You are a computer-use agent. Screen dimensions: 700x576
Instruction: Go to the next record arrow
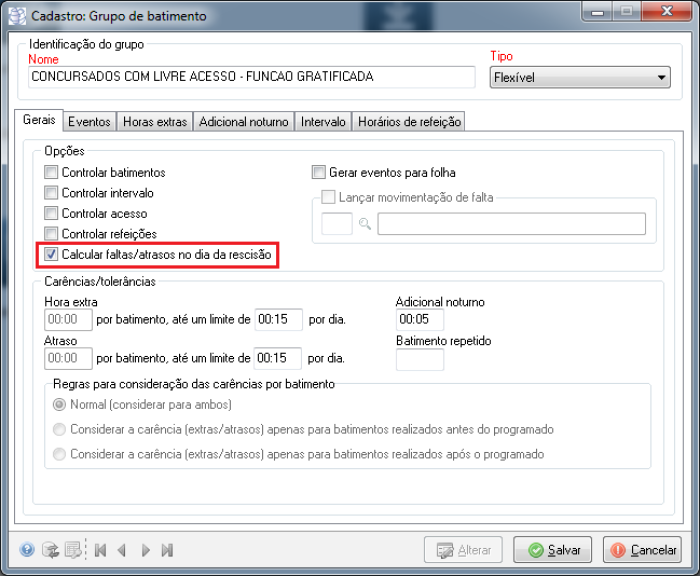point(145,550)
